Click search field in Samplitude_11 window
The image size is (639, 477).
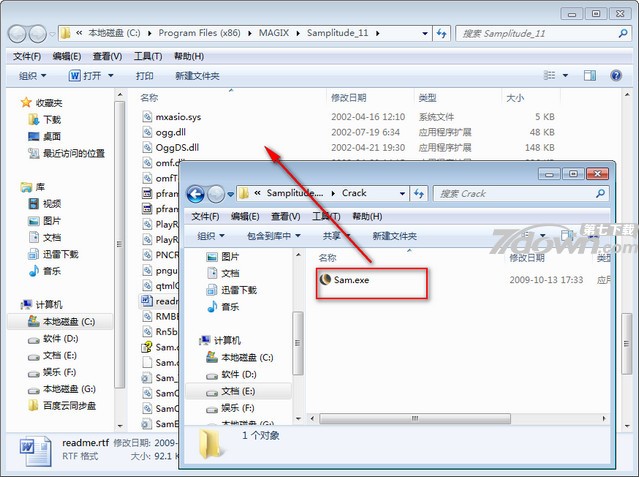[538, 33]
